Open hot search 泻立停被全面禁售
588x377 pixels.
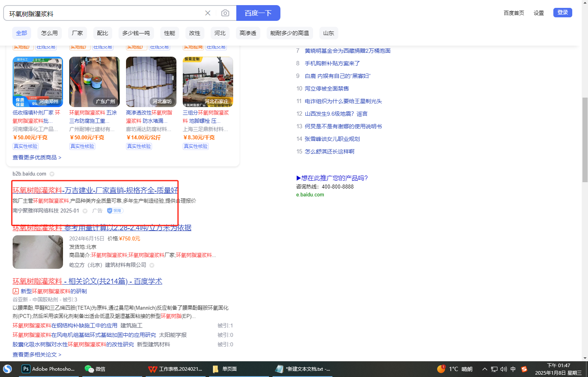click(x=327, y=89)
